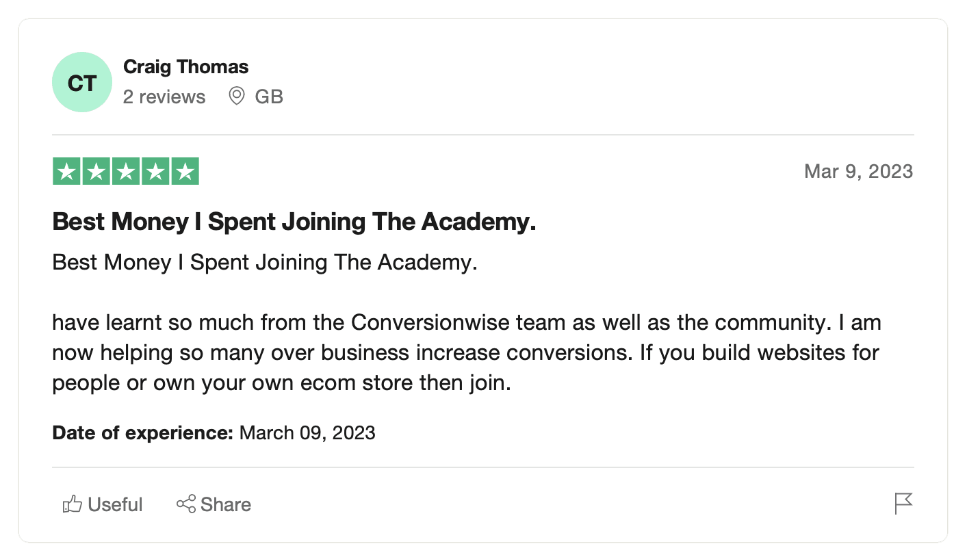Click the 'Date of experience' label
Image resolution: width=980 pixels, height=557 pixels.
[143, 433]
